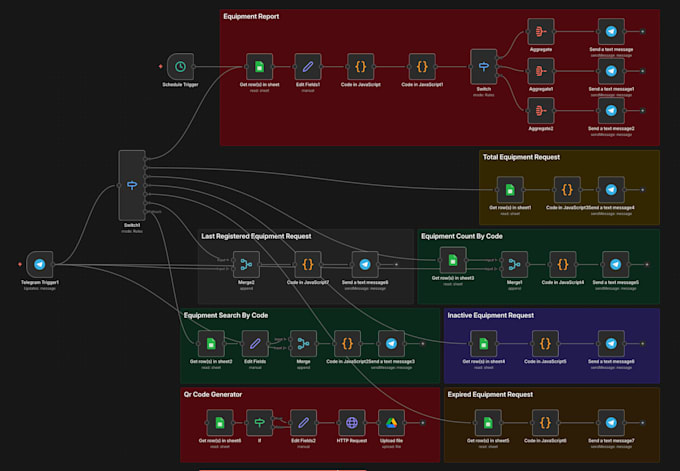Viewport: 680px width, 471px height.
Task: Select the Send a text message5 node
Action: point(615,264)
